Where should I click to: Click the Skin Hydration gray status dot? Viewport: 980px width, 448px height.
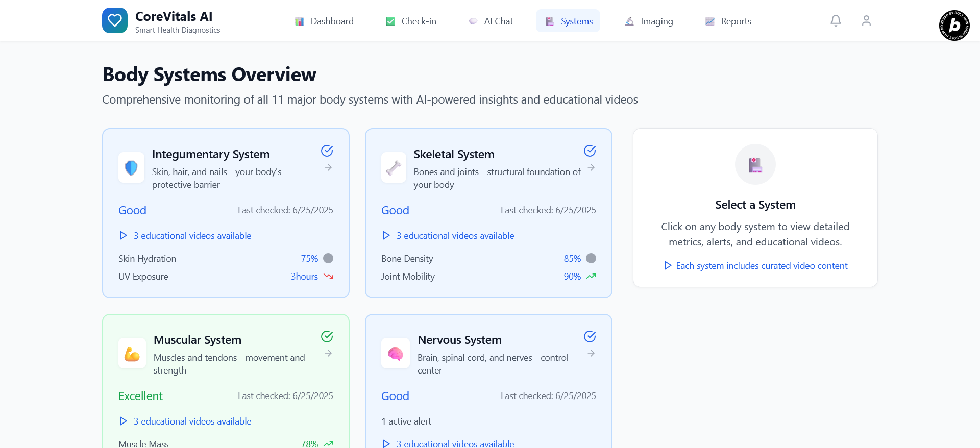pyautogui.click(x=328, y=258)
